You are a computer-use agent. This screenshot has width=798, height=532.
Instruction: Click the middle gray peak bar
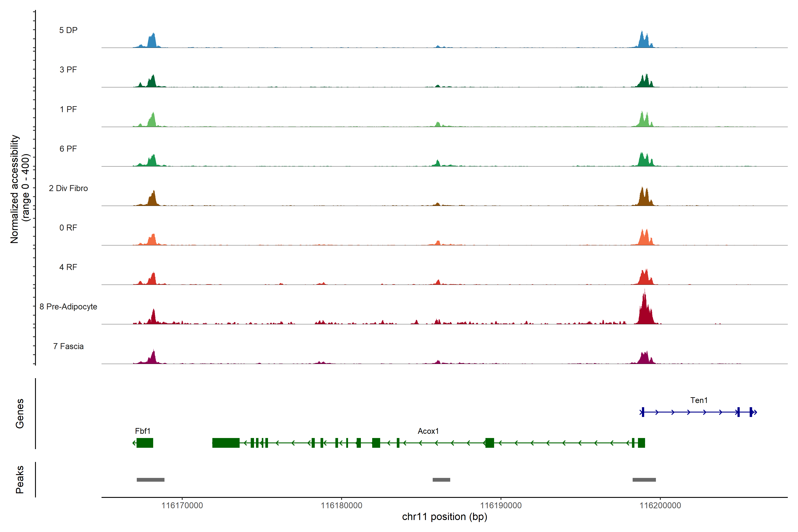click(441, 479)
